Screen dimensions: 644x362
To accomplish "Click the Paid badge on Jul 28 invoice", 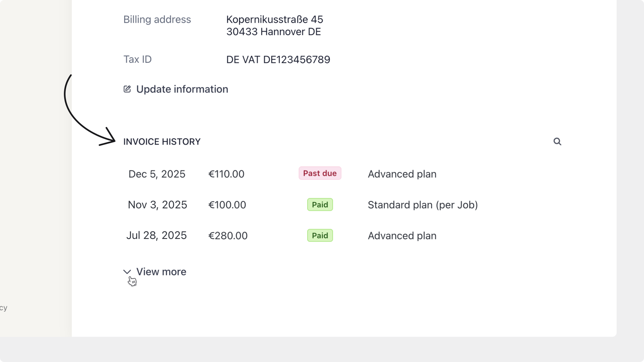I will [320, 235].
